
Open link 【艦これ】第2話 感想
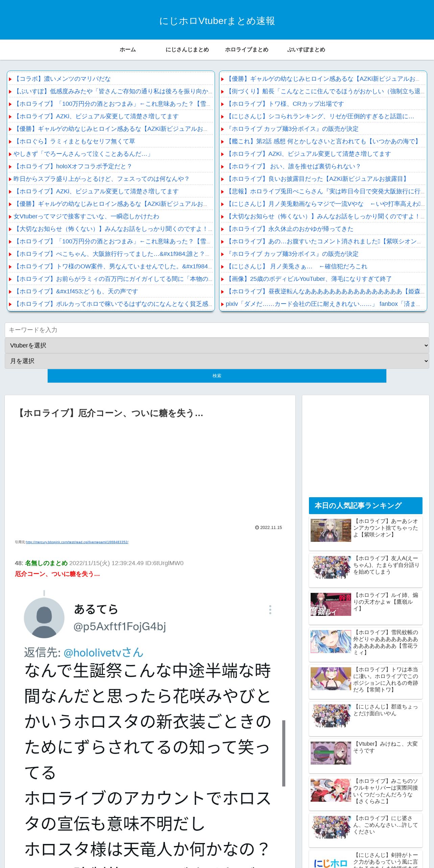tap(323, 141)
